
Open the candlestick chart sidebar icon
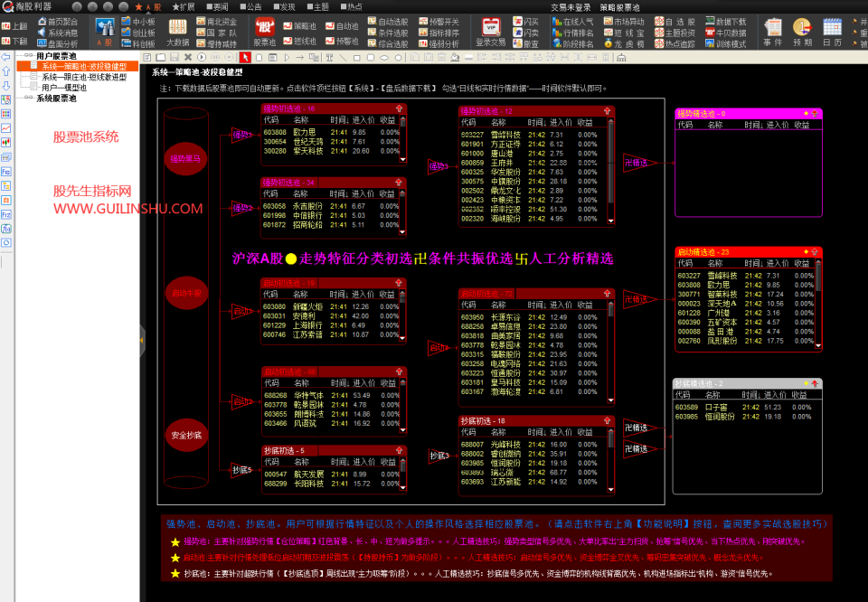6,143
